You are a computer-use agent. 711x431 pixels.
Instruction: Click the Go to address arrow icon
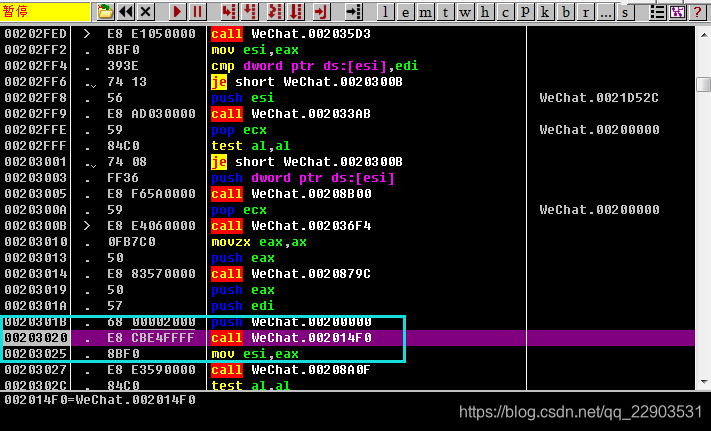[353, 11]
